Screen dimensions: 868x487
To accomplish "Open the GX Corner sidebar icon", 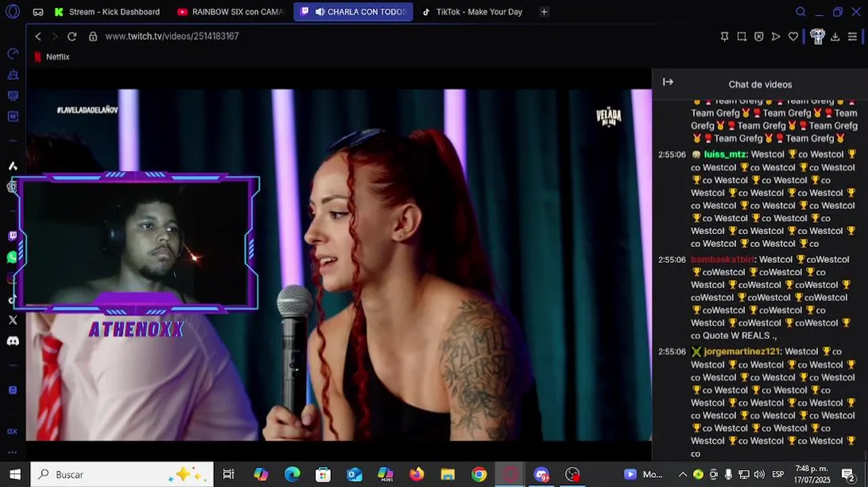I will (x=13, y=432).
